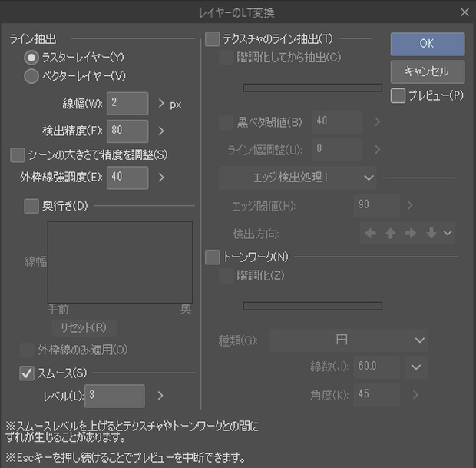Open the slider arrow next to レベル(L)
Screen dimensions: 476x468
[160, 396]
